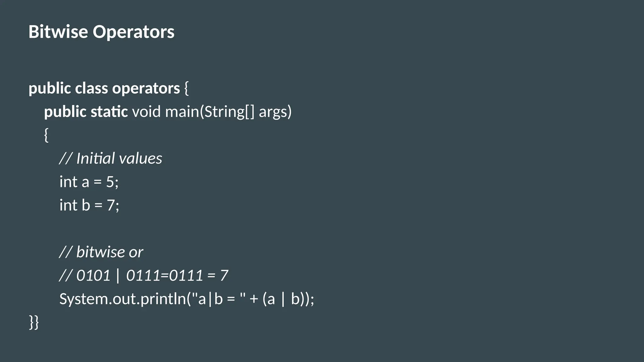Click the word "void"

tap(146, 112)
